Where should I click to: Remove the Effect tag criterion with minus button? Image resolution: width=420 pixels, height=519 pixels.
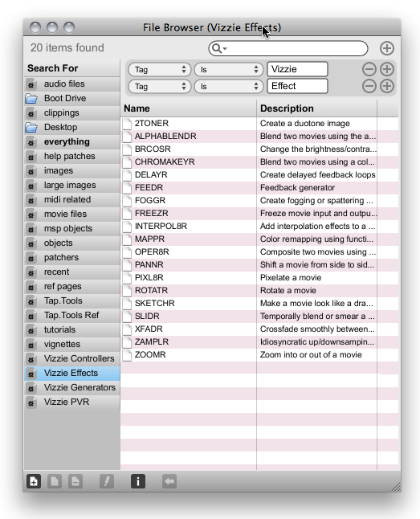(x=369, y=87)
